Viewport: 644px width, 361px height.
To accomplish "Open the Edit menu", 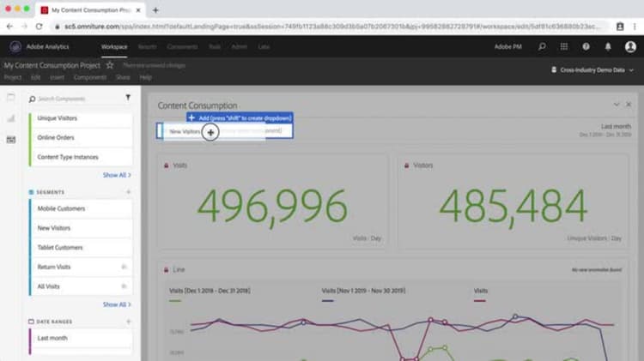I will [36, 77].
